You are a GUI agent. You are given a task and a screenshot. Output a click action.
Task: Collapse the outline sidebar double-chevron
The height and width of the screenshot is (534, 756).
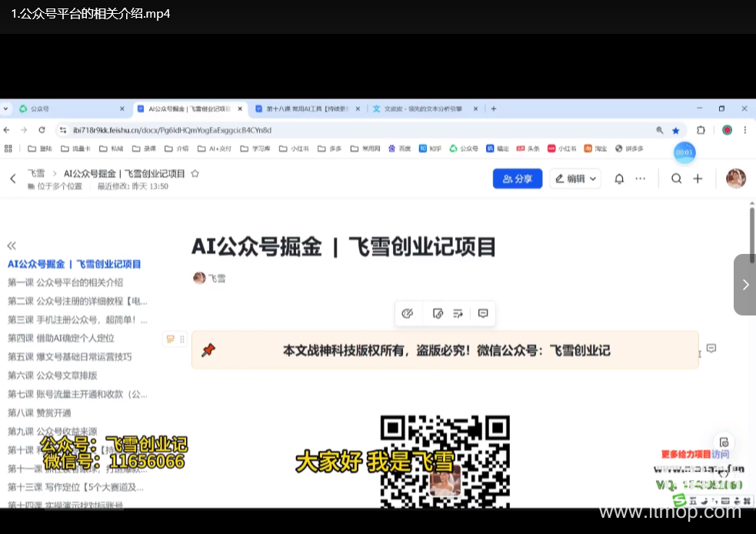point(12,245)
